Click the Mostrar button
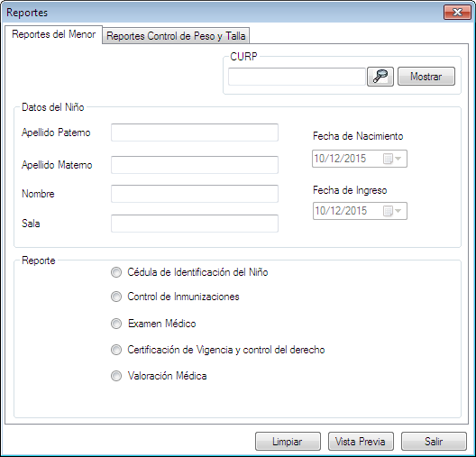 (x=426, y=77)
